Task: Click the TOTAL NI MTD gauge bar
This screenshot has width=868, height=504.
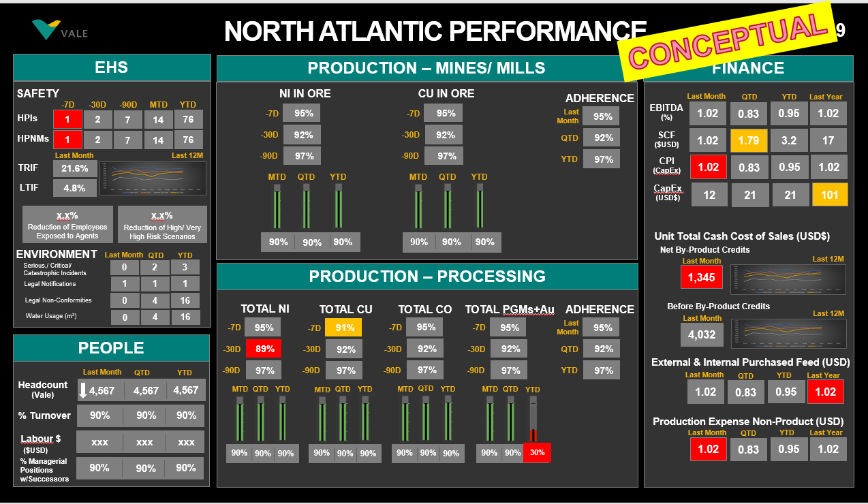Action: pyautogui.click(x=239, y=419)
